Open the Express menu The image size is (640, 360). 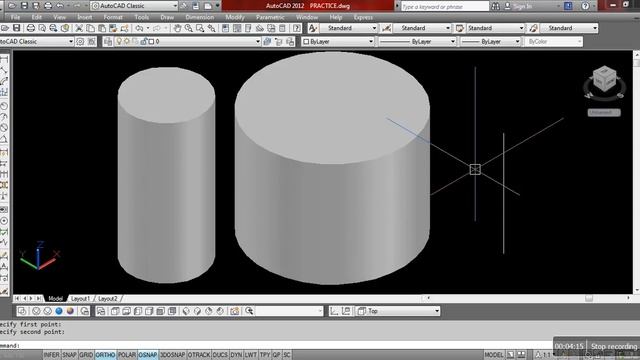point(363,17)
